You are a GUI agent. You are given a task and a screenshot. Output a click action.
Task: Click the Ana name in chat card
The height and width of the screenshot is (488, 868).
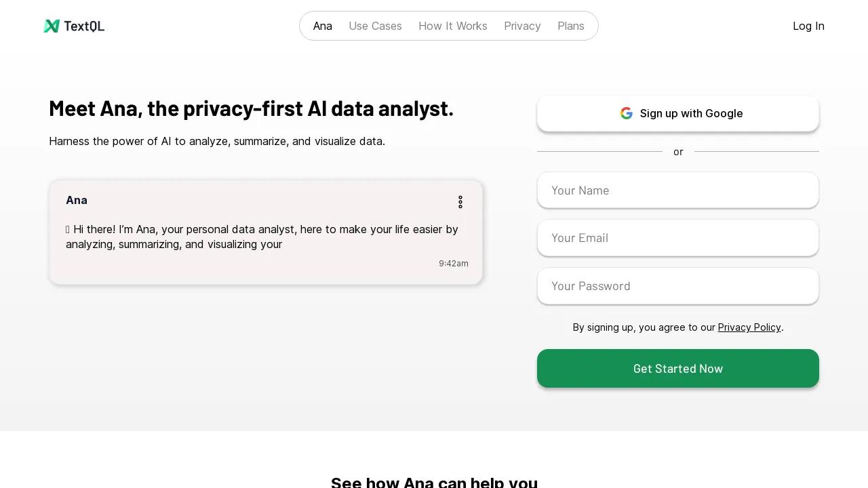(x=77, y=200)
